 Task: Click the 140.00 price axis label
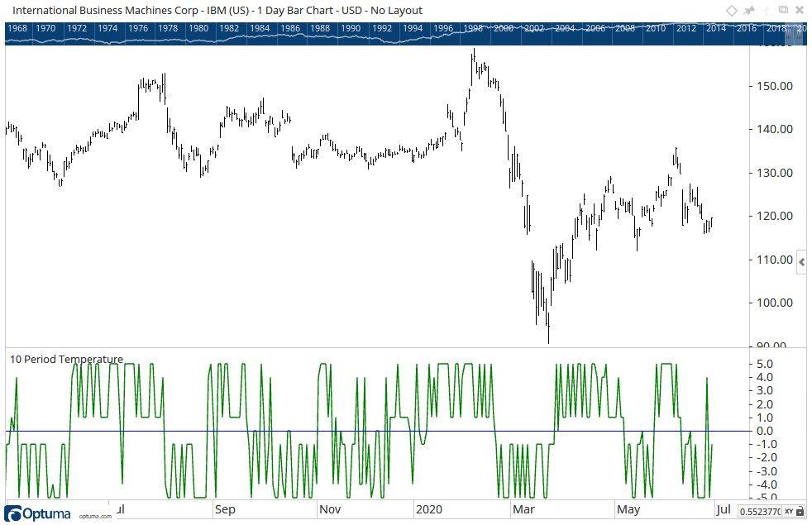pyautogui.click(x=775, y=129)
